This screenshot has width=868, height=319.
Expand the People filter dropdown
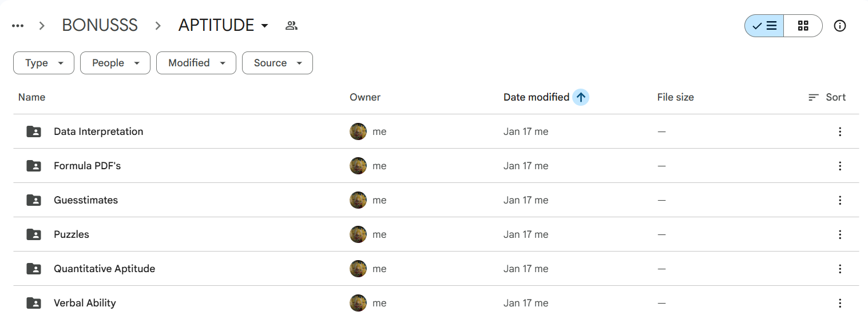115,63
